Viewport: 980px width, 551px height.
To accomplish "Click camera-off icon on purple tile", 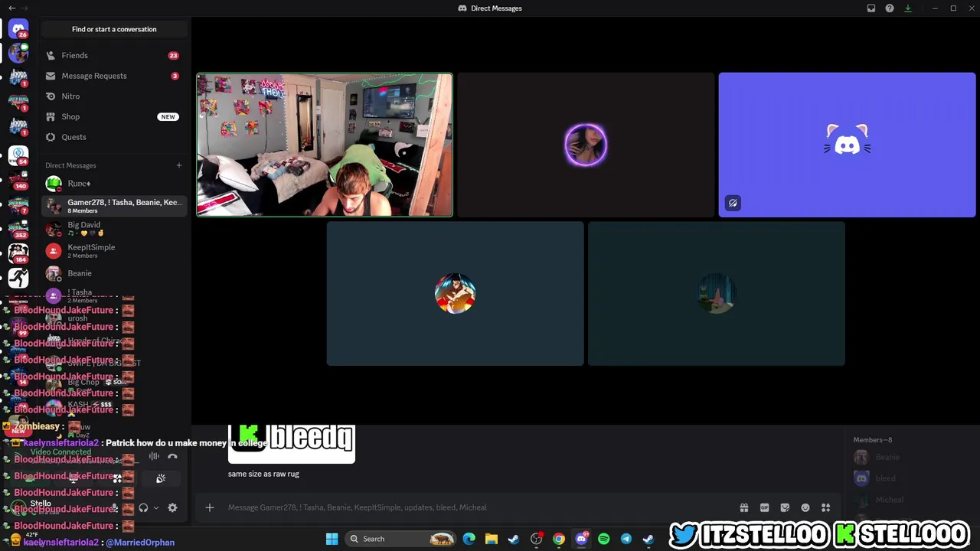I will pyautogui.click(x=733, y=203).
